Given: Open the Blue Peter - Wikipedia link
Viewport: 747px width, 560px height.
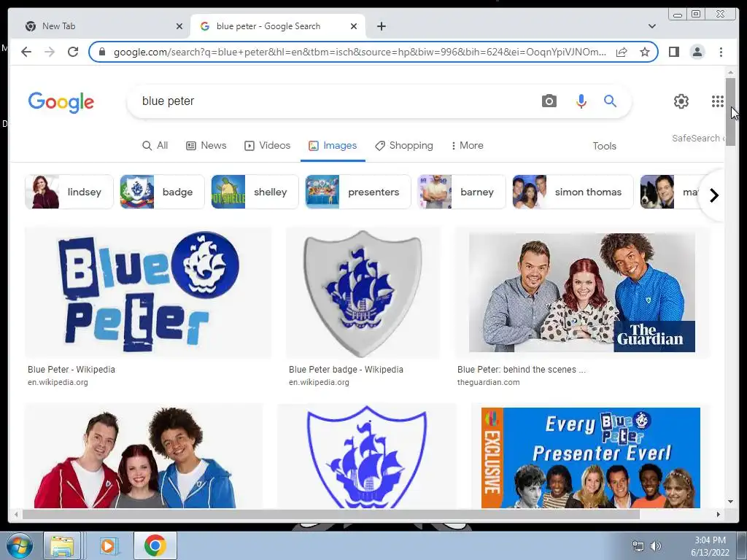Looking at the screenshot, I should coord(71,370).
